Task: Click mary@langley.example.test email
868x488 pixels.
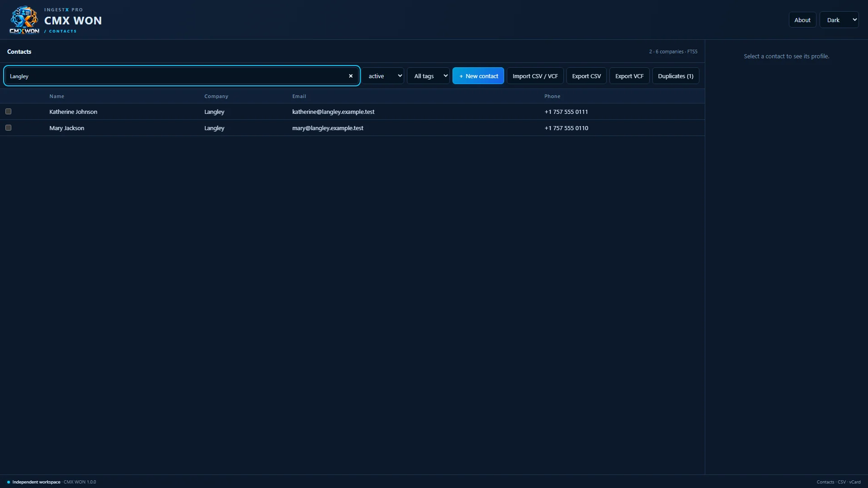Action: [x=328, y=128]
